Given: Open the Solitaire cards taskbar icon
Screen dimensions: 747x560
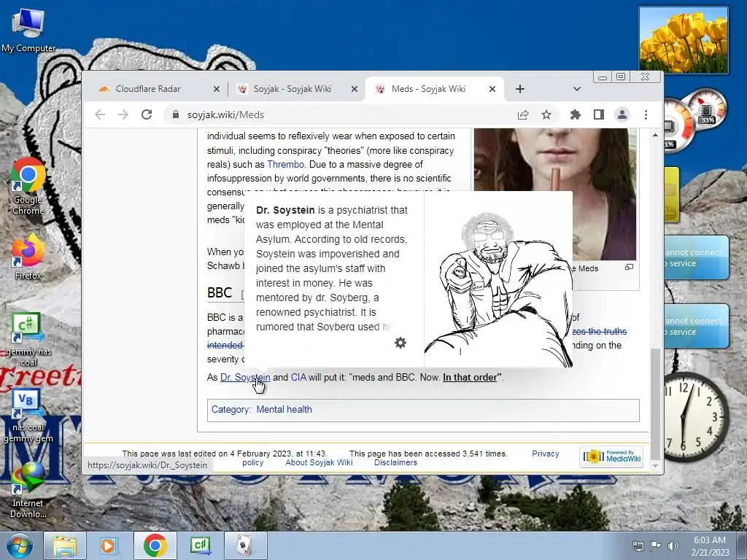Looking at the screenshot, I should coord(245,545).
